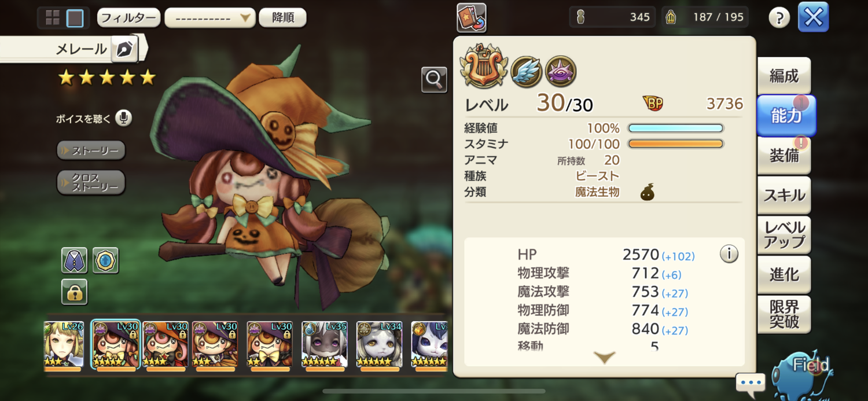The height and width of the screenshot is (401, 868).
Task: Switch to grid view layout
Action: (53, 18)
